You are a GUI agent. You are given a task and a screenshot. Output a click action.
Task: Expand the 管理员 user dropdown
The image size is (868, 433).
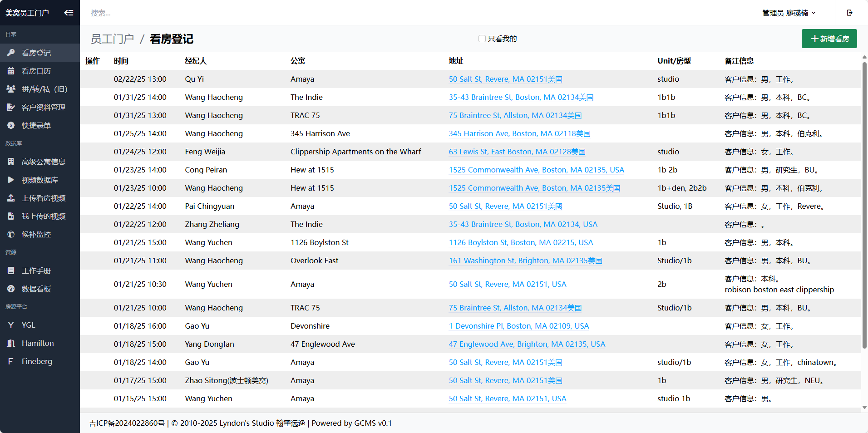pyautogui.click(x=789, y=13)
